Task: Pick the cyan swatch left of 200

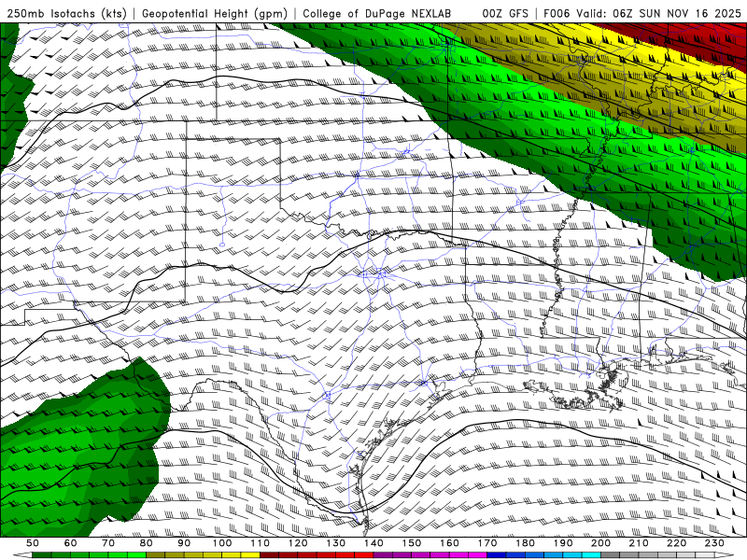Action: (x=591, y=555)
